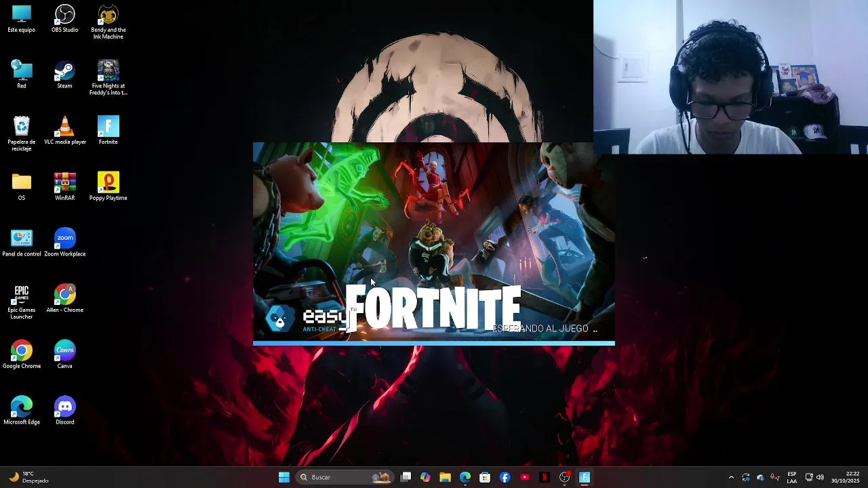This screenshot has width=868, height=488.
Task: Switch to OBS Studio in taskbar
Action: click(x=564, y=477)
